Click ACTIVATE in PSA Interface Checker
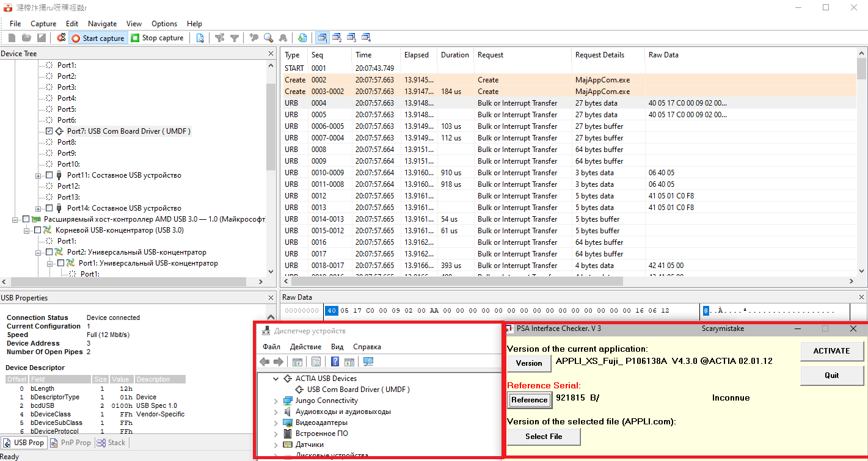Screen dimensions: 868x461 (x=831, y=351)
